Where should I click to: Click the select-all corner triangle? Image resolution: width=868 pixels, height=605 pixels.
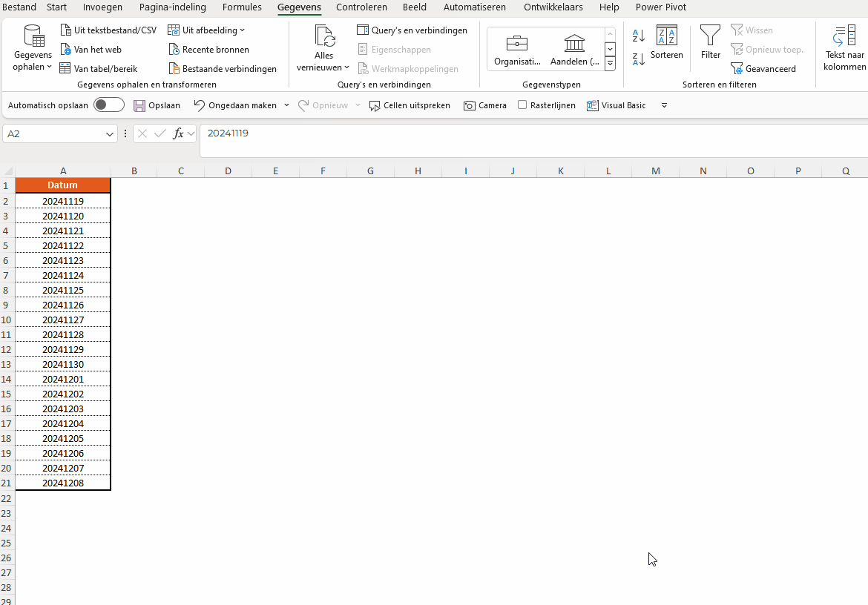7,171
